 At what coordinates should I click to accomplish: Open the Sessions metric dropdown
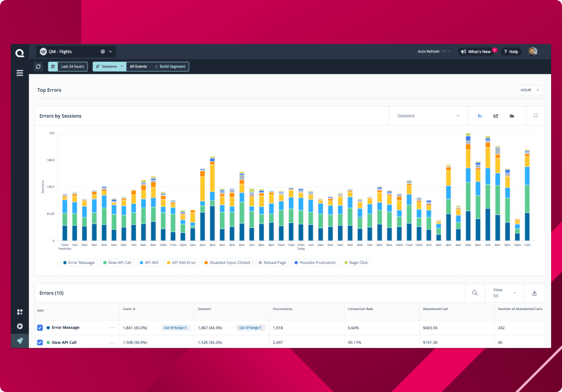tap(428, 116)
